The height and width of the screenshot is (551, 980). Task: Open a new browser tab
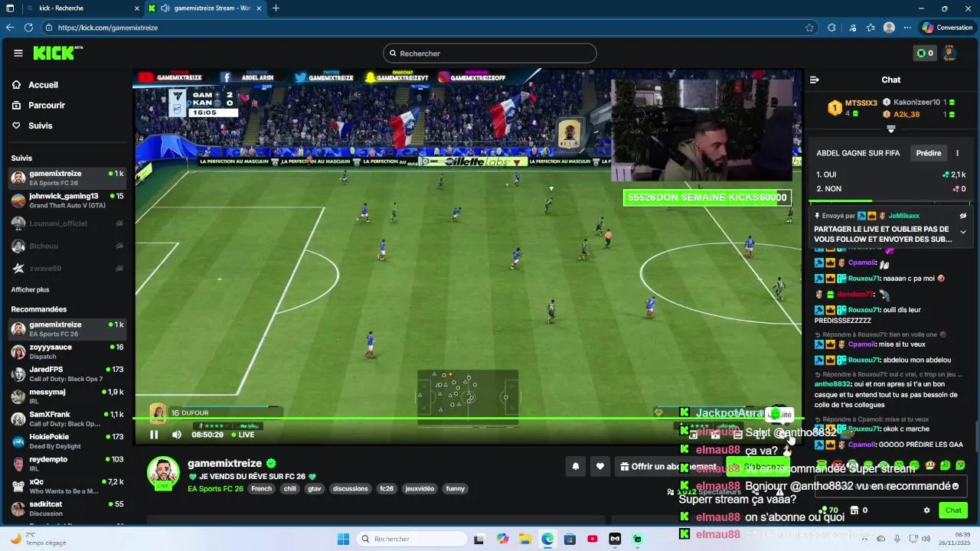click(276, 8)
